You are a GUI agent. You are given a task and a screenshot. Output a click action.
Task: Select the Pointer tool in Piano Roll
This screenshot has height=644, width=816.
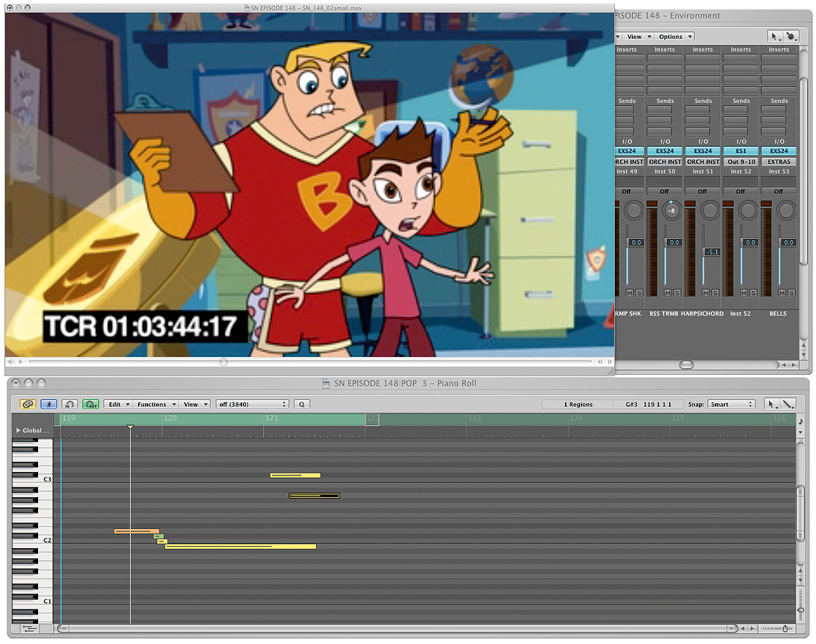772,404
